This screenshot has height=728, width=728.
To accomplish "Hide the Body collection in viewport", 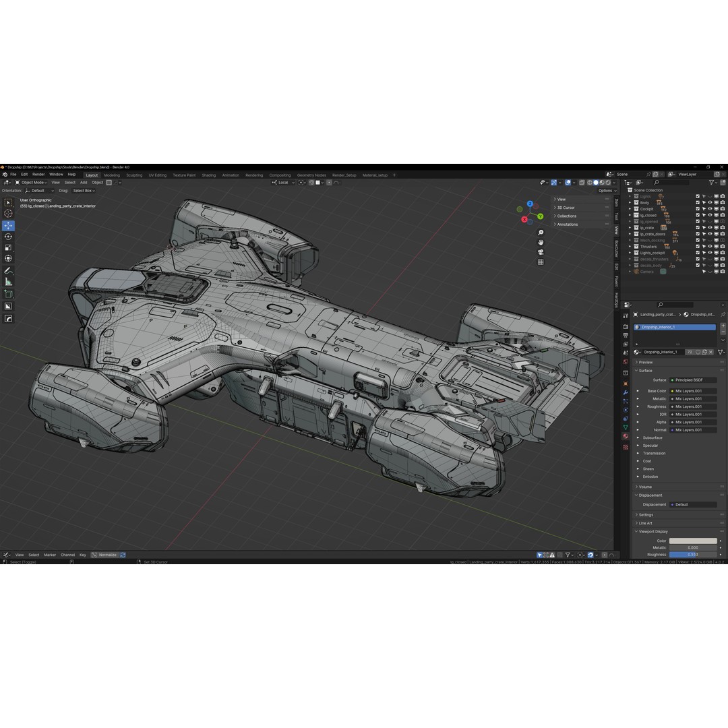I will pos(710,202).
